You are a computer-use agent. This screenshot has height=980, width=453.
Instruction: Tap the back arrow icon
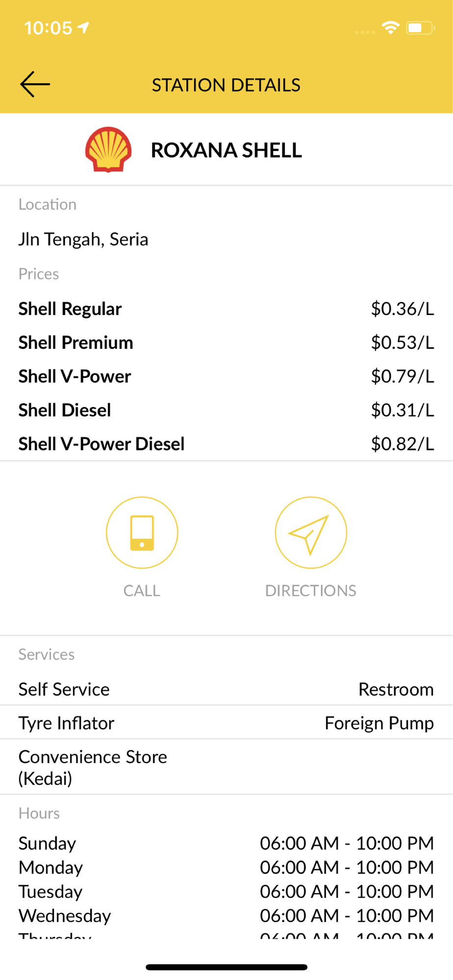35,84
